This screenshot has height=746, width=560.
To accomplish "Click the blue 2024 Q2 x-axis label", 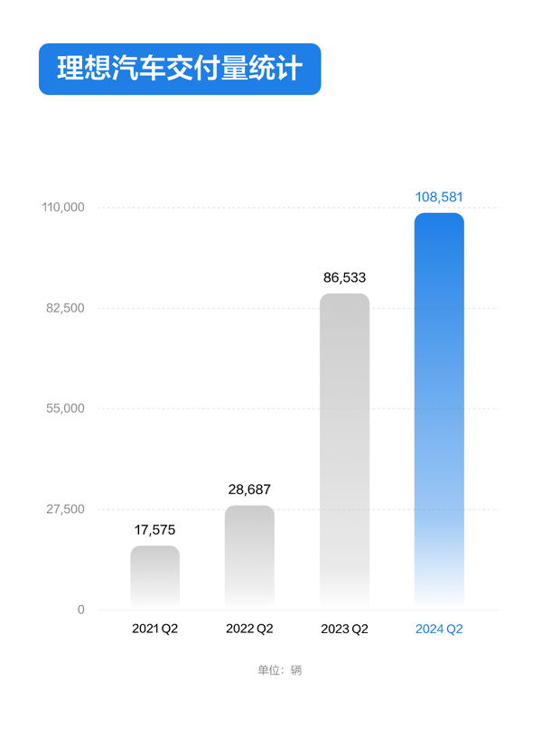I will tap(439, 629).
